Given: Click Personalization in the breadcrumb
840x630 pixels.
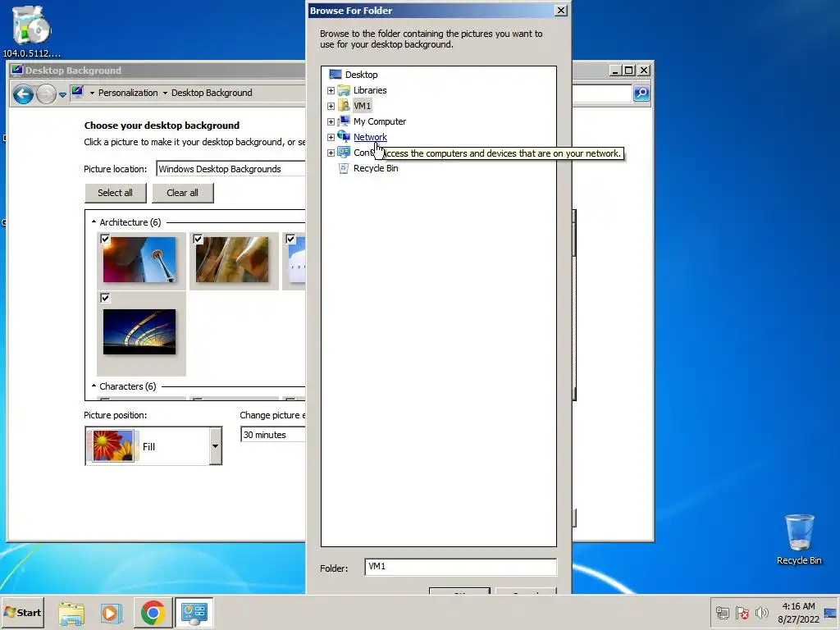Looking at the screenshot, I should tap(128, 93).
